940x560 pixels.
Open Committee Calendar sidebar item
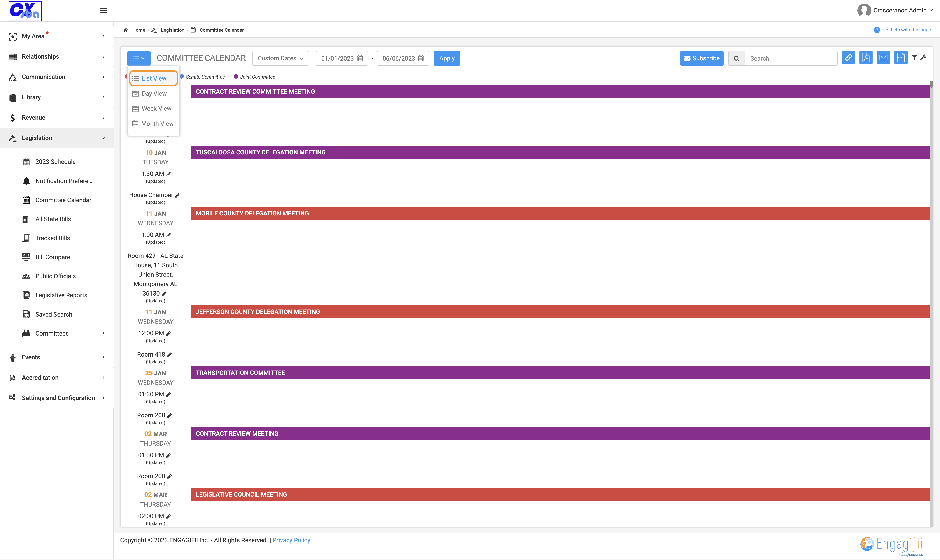coord(57,200)
